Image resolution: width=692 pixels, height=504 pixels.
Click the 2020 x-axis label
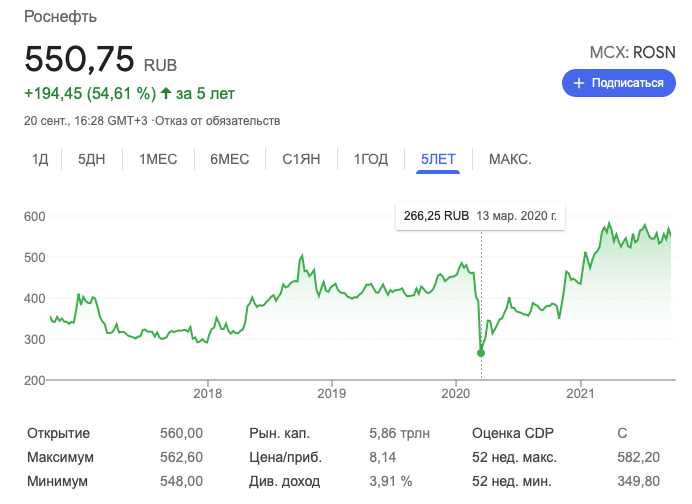pos(455,394)
